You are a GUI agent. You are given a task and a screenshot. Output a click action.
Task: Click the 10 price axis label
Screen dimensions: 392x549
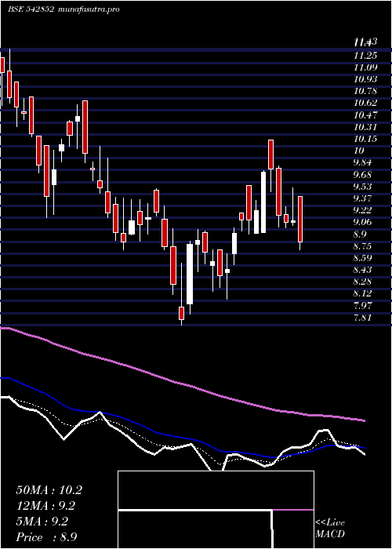[x=359, y=151]
